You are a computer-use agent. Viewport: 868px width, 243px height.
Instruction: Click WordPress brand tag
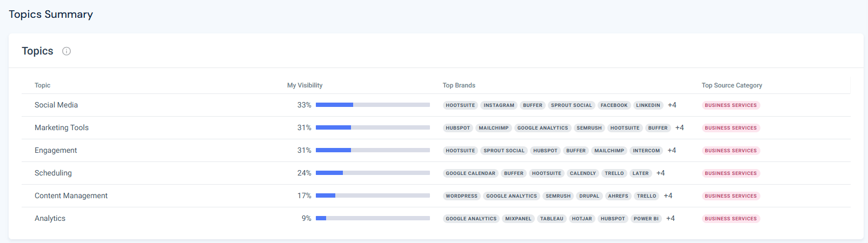462,196
